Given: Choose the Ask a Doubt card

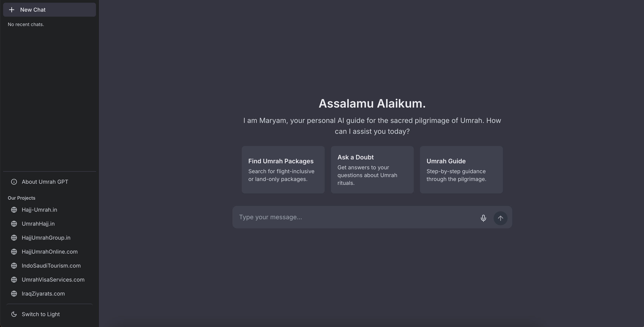Looking at the screenshot, I should click(372, 170).
